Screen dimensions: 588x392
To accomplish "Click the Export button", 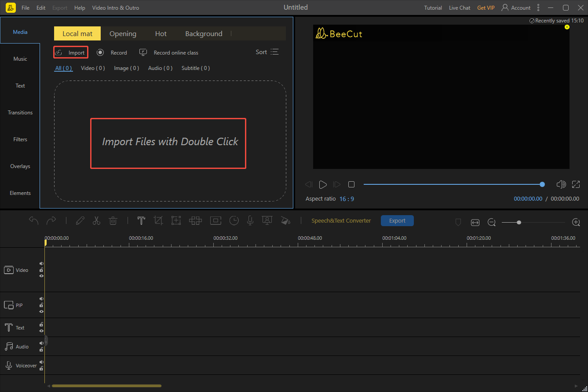I will (397, 220).
